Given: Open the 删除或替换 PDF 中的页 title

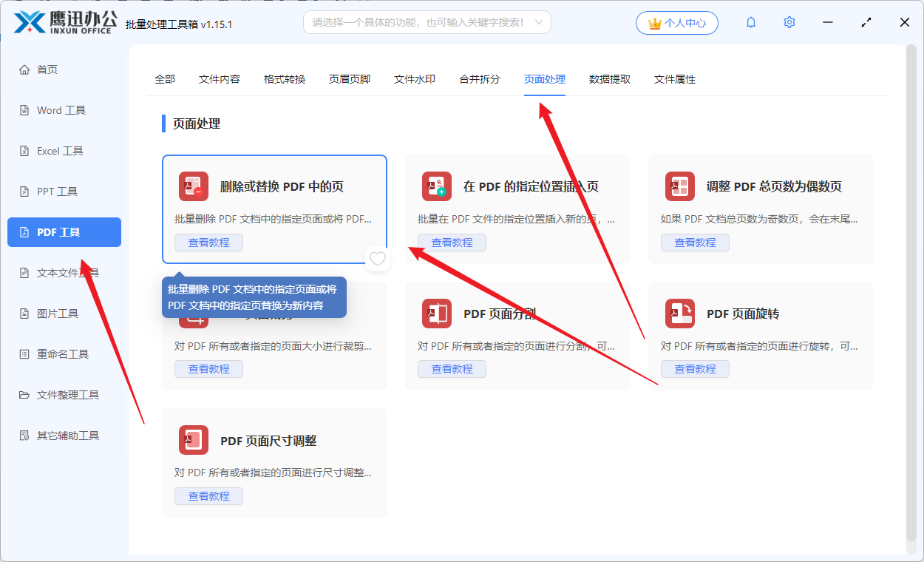Looking at the screenshot, I should [282, 186].
